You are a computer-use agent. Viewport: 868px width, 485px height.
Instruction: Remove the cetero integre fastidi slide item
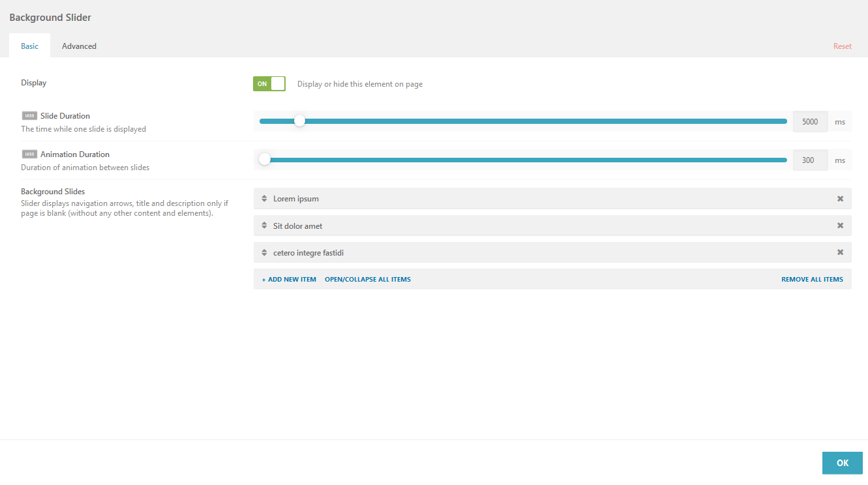(840, 252)
